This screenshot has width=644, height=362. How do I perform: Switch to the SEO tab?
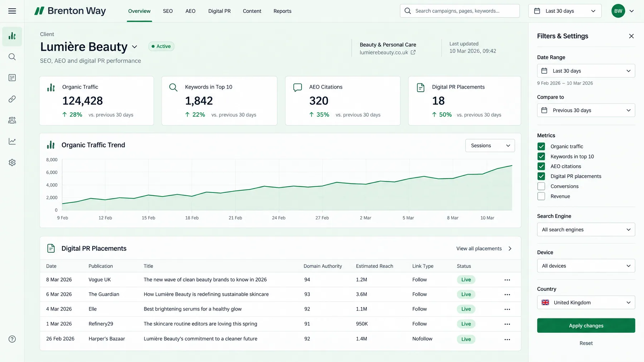click(x=168, y=11)
